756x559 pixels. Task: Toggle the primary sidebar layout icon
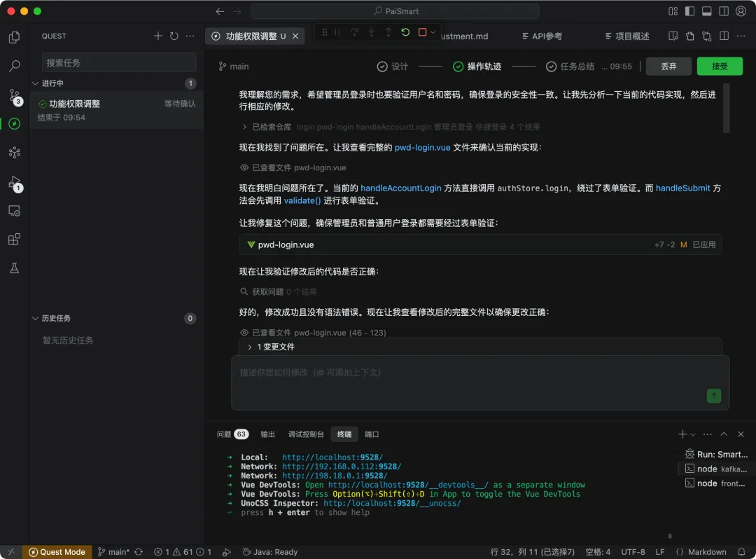click(x=690, y=11)
